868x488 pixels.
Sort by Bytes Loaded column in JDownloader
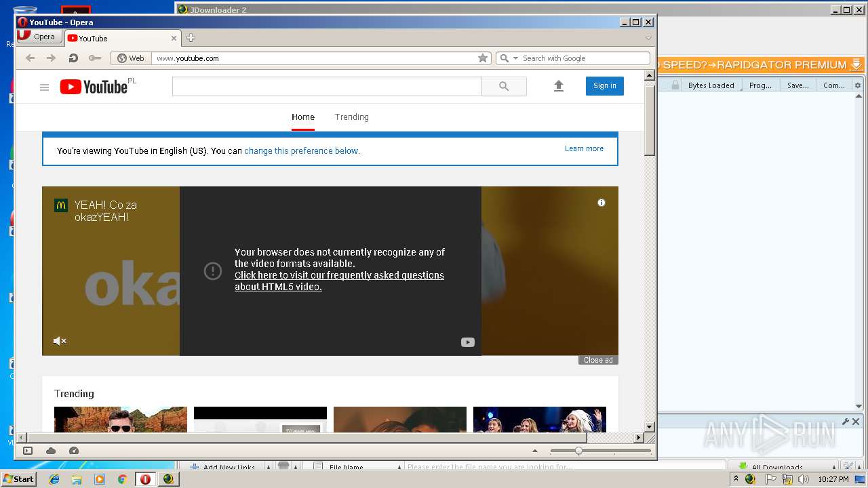711,85
